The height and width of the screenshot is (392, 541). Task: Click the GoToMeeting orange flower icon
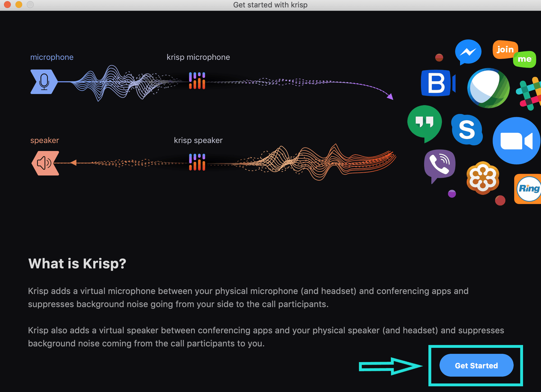pyautogui.click(x=483, y=178)
